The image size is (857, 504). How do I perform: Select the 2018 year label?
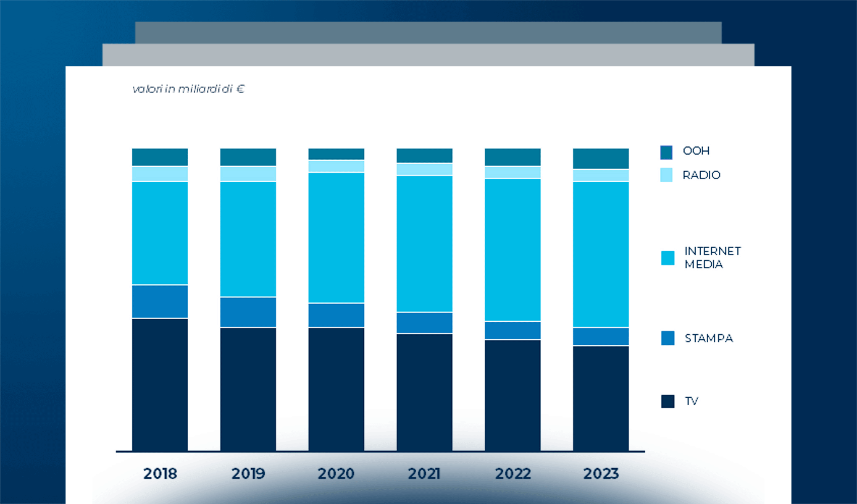point(160,474)
